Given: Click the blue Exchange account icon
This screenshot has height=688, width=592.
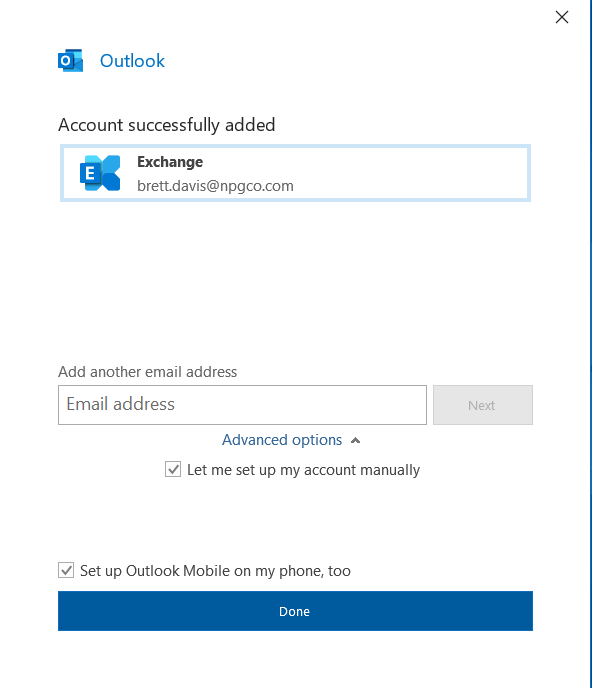Looking at the screenshot, I should click(x=100, y=173).
